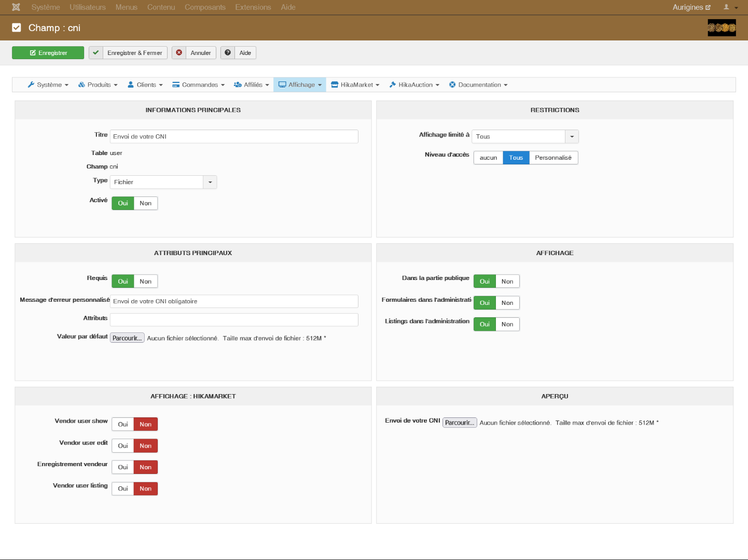748x560 pixels.
Task: Click the green Enregistrer button
Action: coord(48,53)
